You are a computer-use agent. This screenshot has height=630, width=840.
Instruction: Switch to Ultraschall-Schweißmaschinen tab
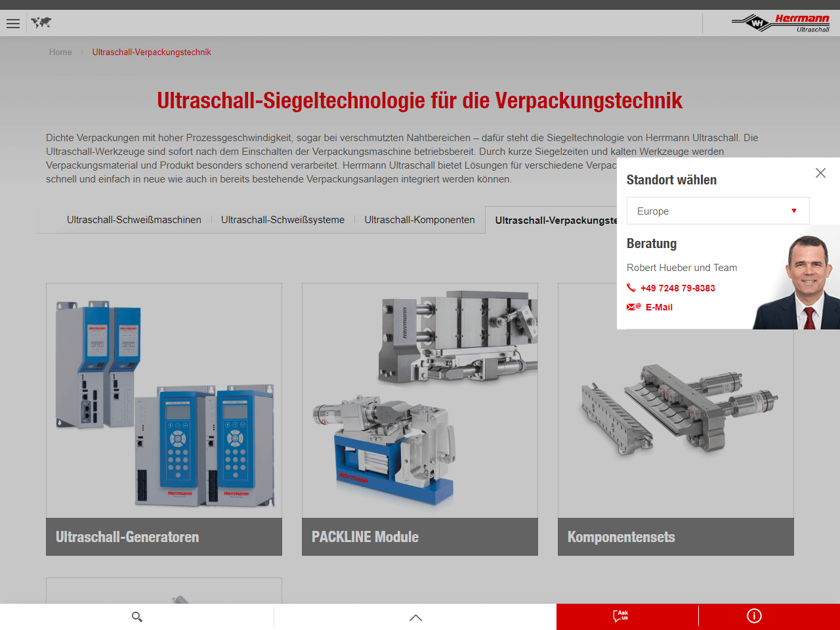tap(134, 220)
